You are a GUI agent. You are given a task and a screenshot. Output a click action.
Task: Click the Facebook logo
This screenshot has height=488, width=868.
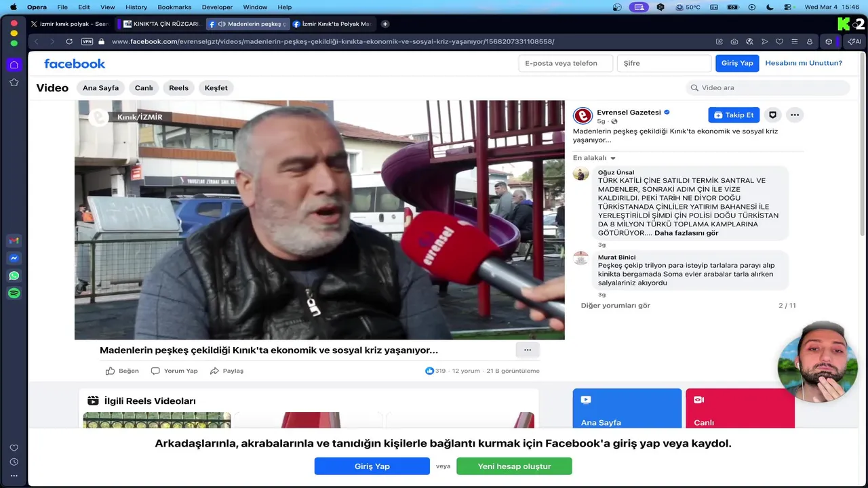click(75, 64)
